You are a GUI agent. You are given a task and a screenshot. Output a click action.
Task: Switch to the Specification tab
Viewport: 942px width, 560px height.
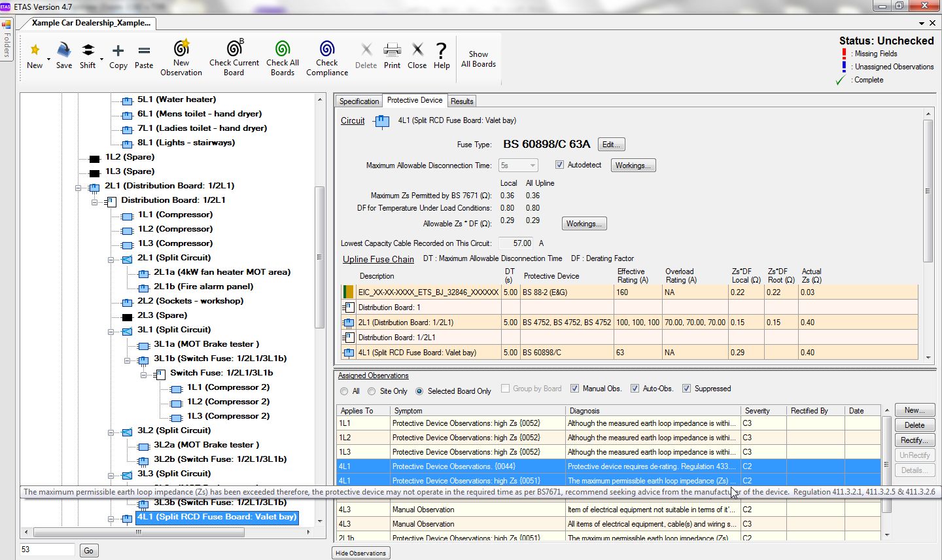(x=358, y=101)
